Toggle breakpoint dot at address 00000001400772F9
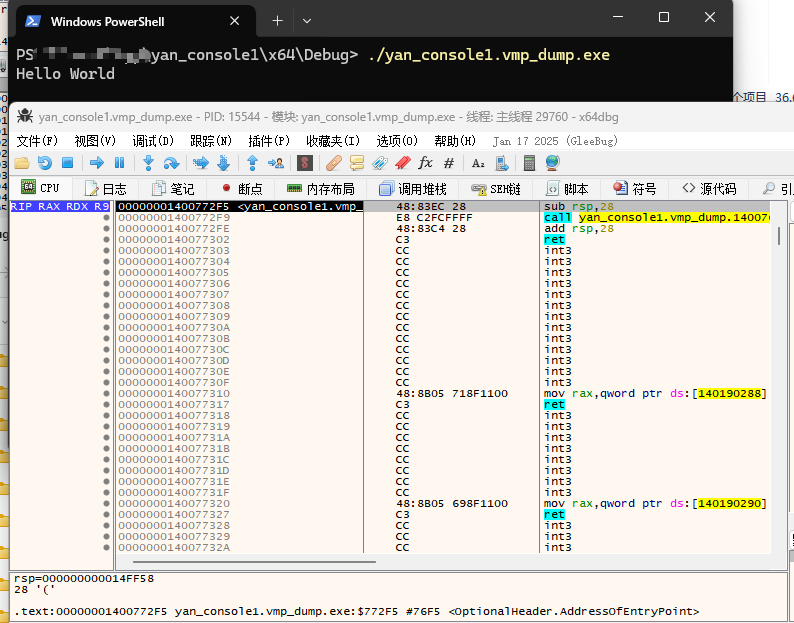The image size is (794, 623). (x=106, y=217)
